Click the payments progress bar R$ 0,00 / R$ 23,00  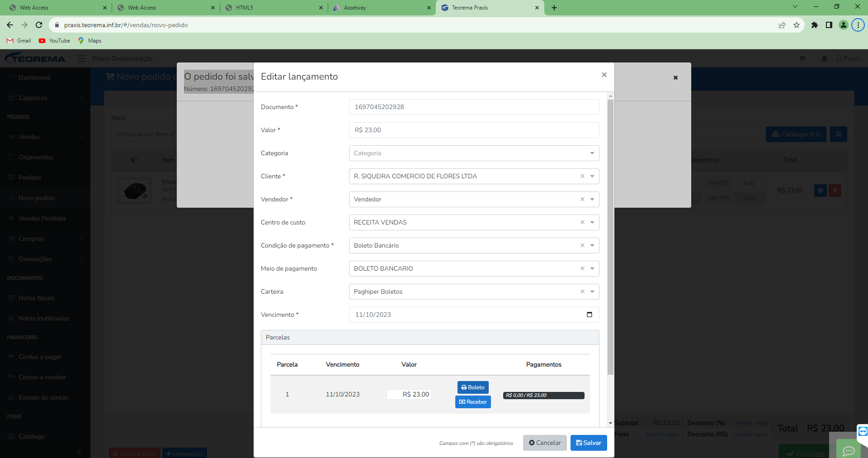tap(544, 396)
